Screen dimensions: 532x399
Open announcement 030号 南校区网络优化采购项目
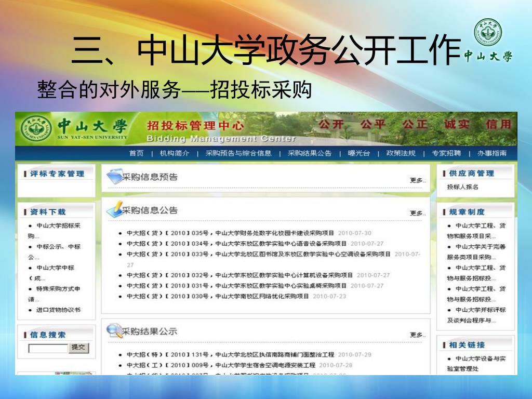(218, 296)
